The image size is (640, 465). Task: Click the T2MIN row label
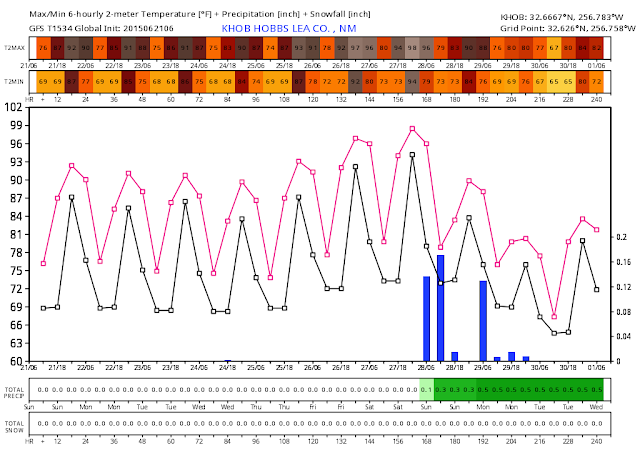[14, 82]
